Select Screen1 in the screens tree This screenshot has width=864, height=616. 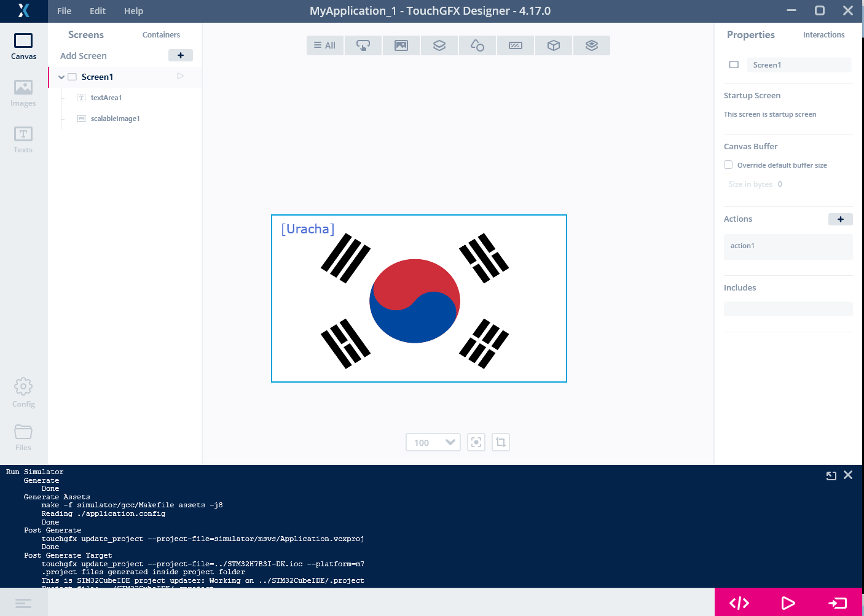click(x=97, y=77)
